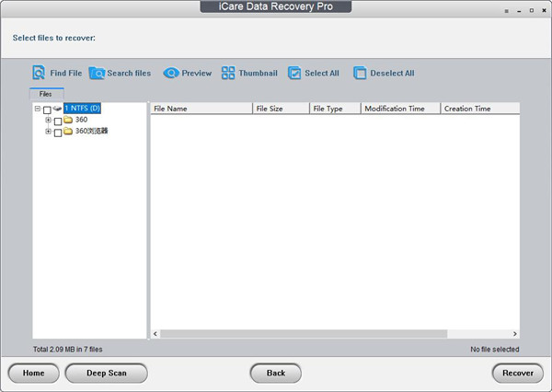Check the NTFS (D) drive checkbox

coord(47,110)
